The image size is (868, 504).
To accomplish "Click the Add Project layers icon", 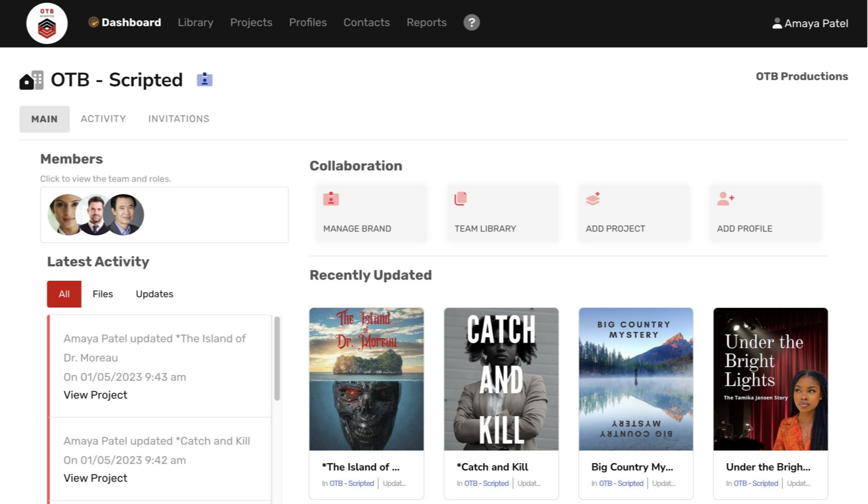I will 593,198.
